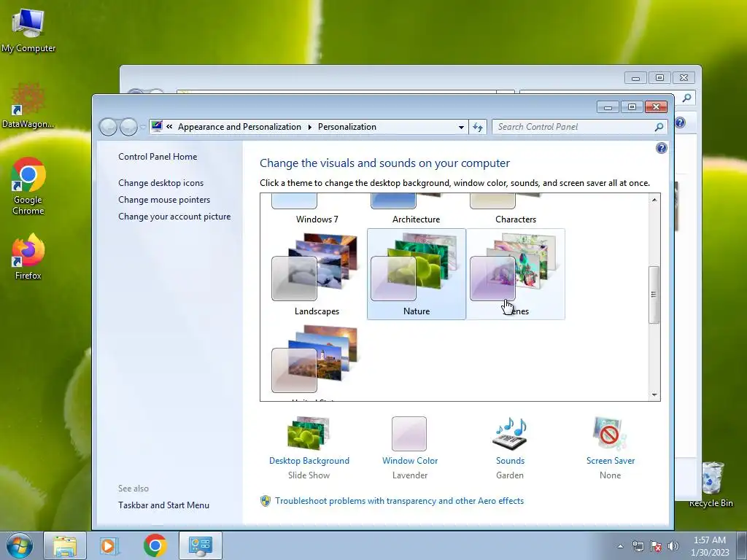This screenshot has height=560, width=747.
Task: Open Chrome from the taskbar
Action: tap(155, 545)
